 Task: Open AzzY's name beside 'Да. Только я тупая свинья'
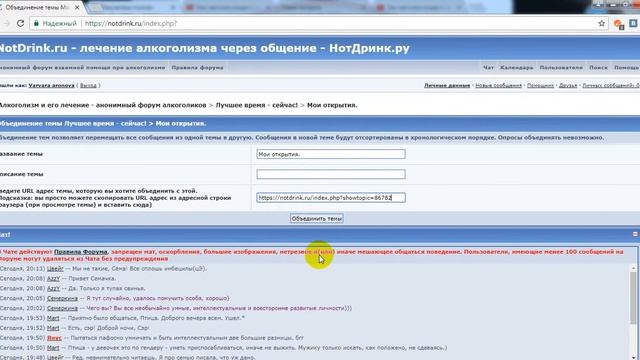(x=53, y=288)
